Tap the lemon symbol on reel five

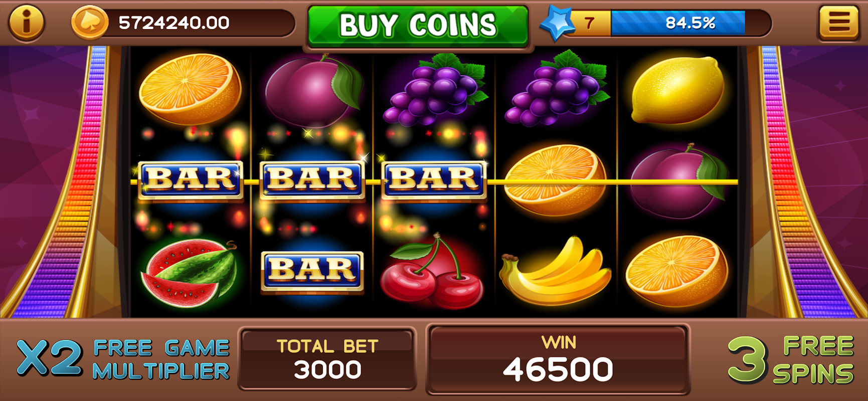click(677, 89)
